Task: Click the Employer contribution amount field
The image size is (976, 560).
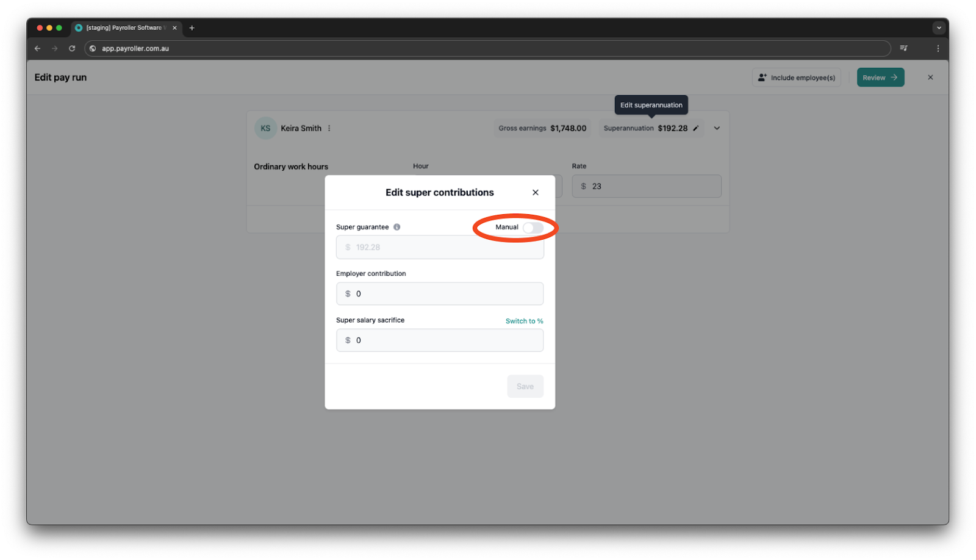Action: coord(439,293)
